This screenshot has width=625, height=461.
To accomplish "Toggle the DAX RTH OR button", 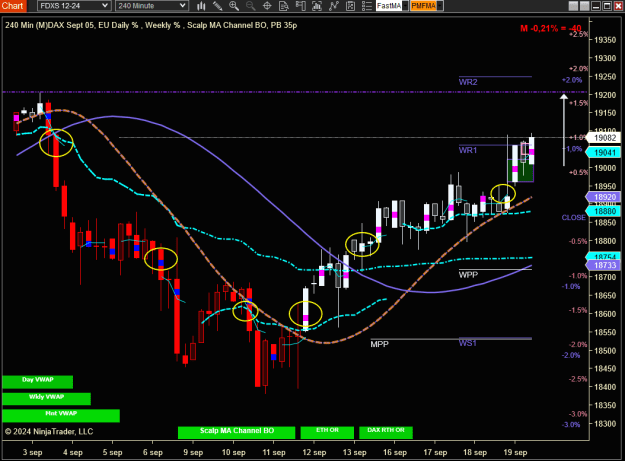I will coord(386,432).
